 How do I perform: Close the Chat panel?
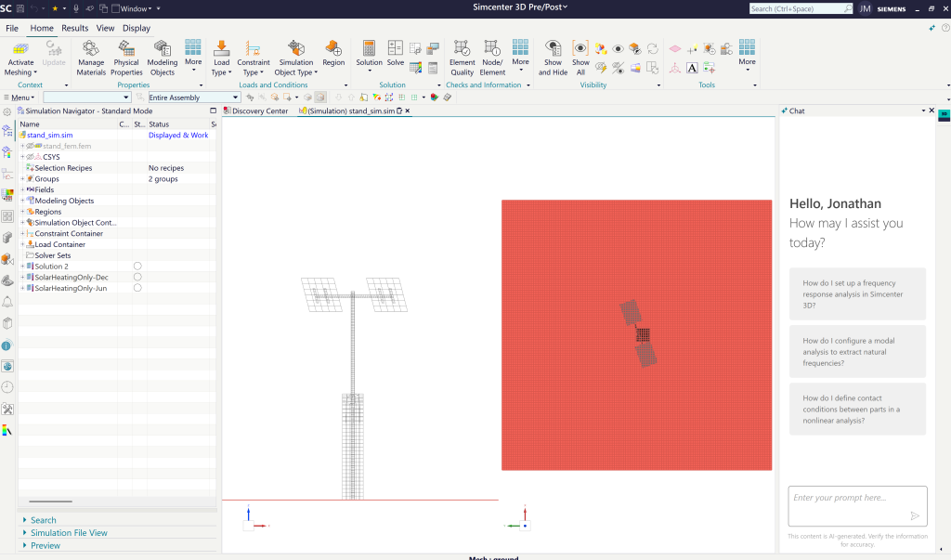(931, 111)
